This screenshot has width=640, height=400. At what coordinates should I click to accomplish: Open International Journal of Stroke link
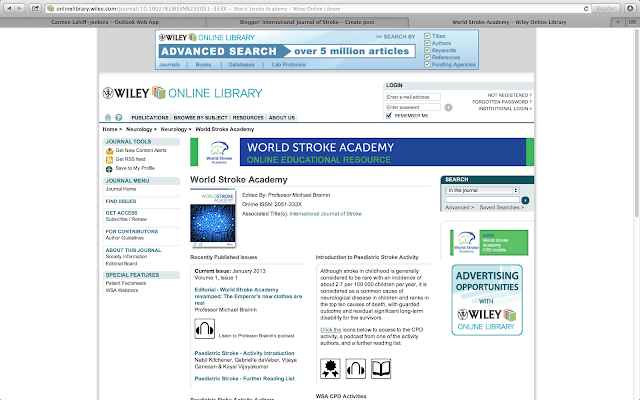tap(325, 214)
